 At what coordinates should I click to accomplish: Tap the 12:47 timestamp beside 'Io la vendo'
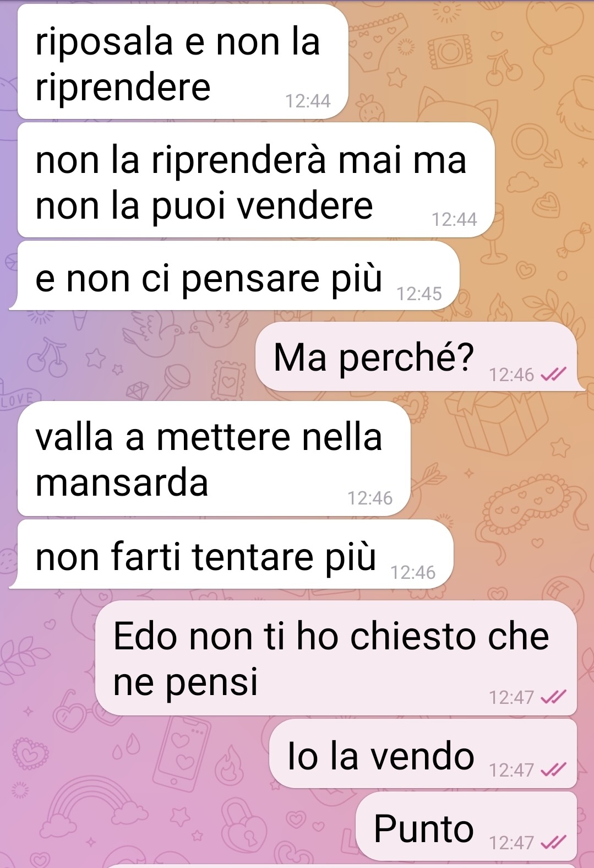pos(511,769)
